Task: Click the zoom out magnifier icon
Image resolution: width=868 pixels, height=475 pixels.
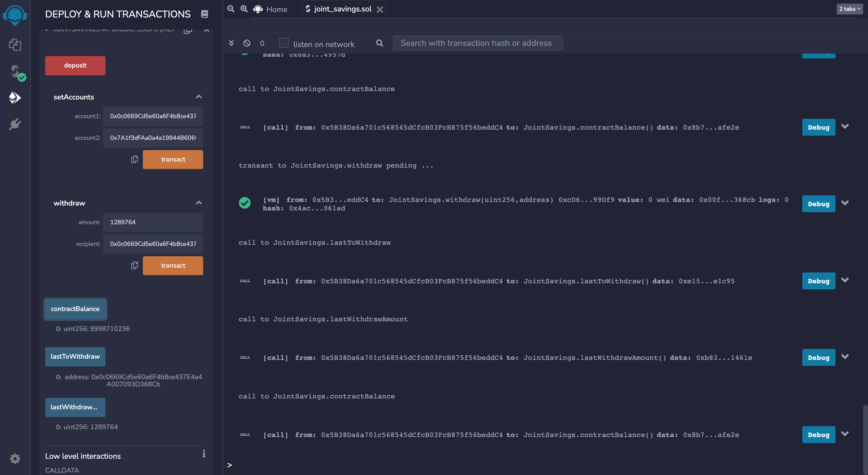Action: [231, 9]
